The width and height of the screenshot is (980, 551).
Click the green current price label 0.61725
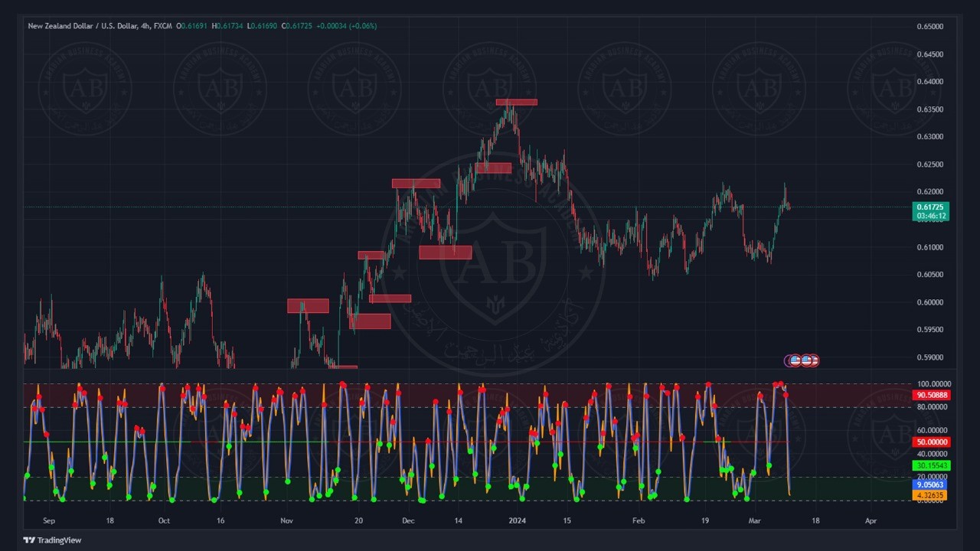931,207
